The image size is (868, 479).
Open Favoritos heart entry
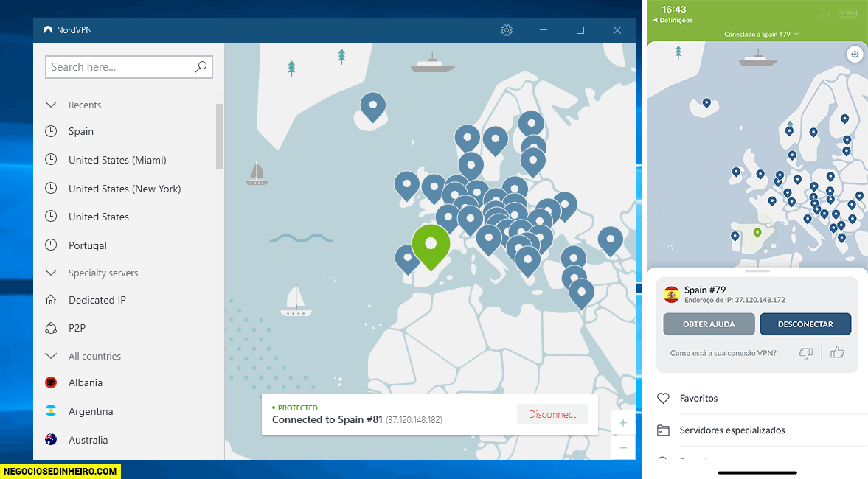663,398
